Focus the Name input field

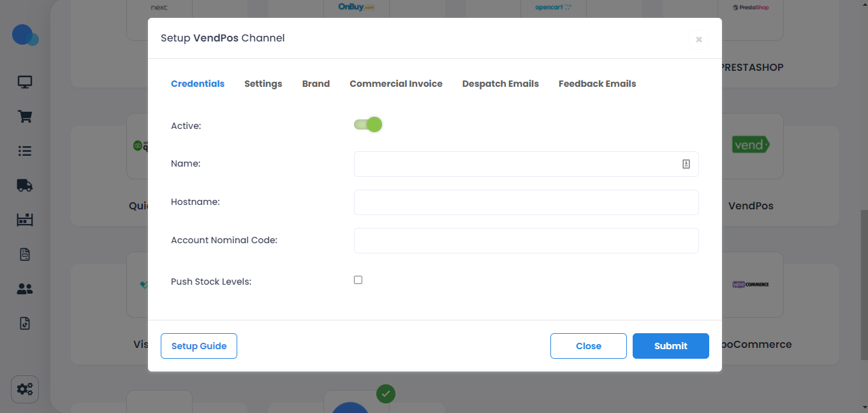[x=526, y=164]
